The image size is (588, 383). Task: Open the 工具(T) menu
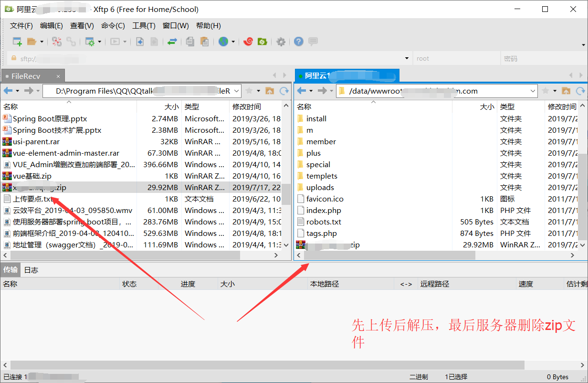[x=144, y=26]
